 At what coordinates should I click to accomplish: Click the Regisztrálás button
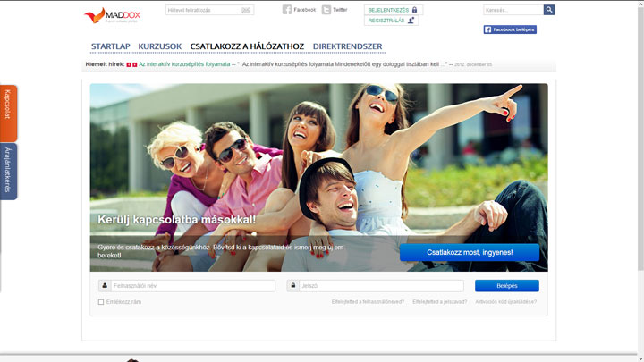[x=391, y=21]
